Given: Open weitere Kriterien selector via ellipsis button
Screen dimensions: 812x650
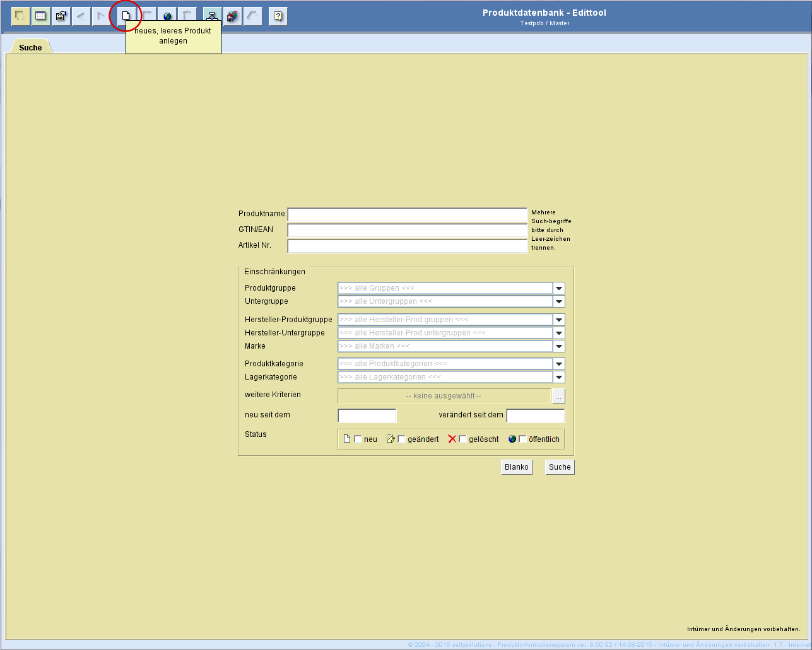Looking at the screenshot, I should coord(558,396).
